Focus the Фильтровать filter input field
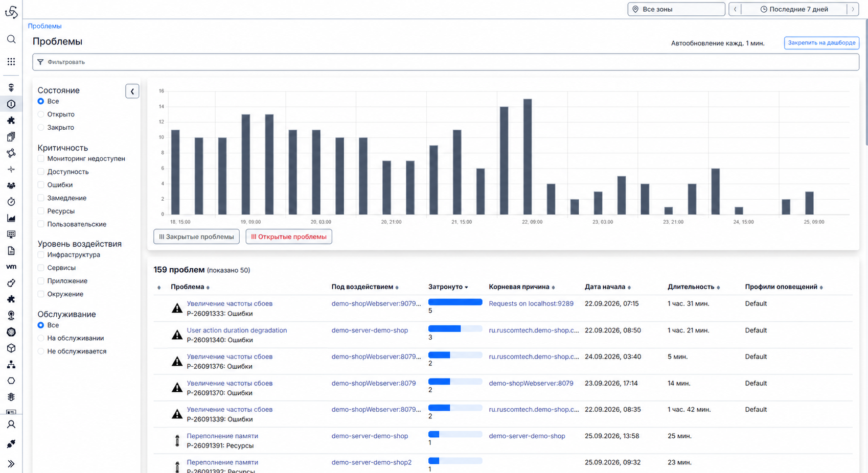868x473 pixels. [446, 62]
